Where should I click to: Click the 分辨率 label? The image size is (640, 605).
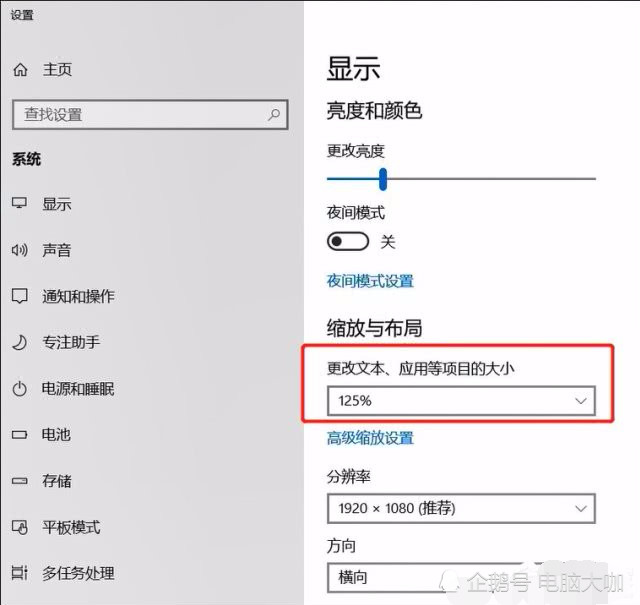click(349, 476)
